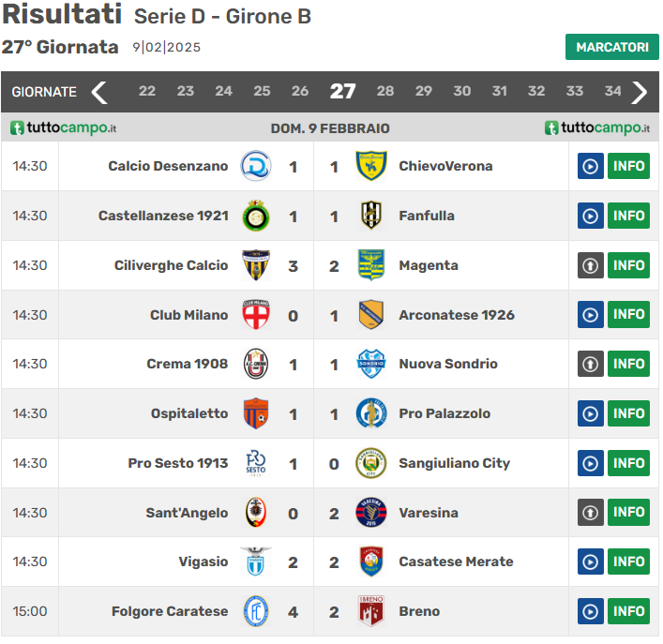Click the Casatese Merate crest
Image resolution: width=663 pixels, height=644 pixels.
[x=371, y=562]
